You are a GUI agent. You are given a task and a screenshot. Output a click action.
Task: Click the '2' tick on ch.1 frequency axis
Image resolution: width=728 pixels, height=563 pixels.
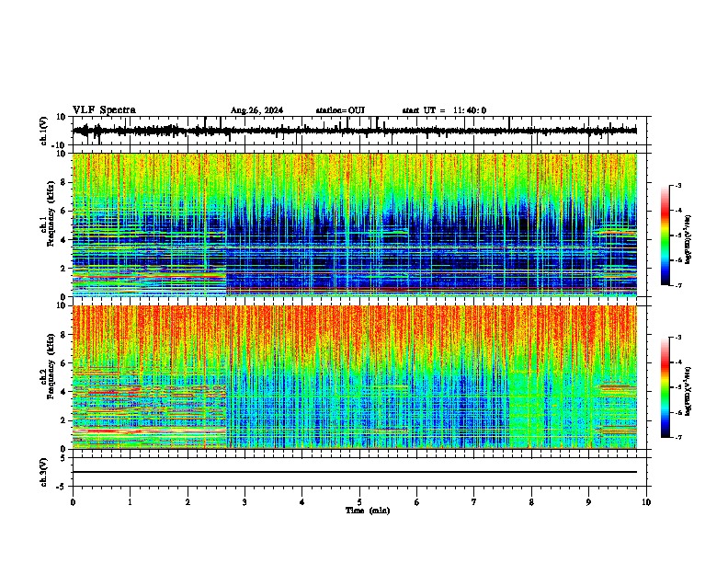coord(64,268)
